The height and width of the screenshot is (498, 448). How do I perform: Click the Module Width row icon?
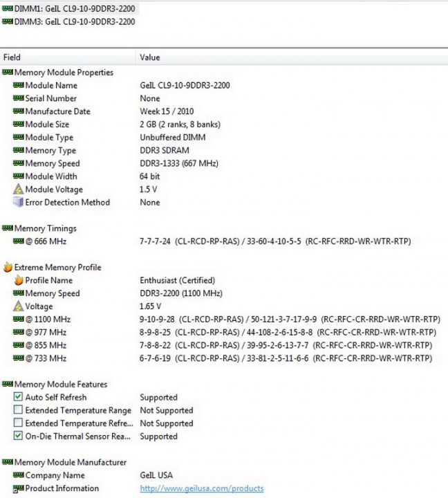tap(19, 176)
